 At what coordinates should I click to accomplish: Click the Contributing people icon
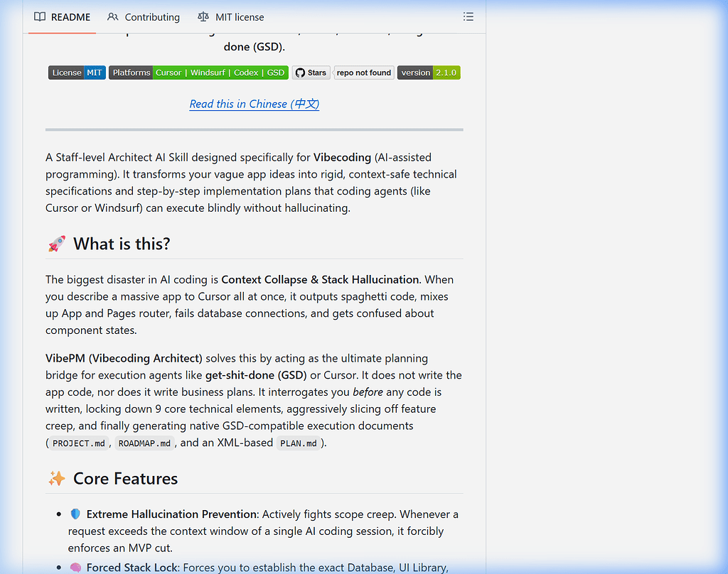coord(112,17)
